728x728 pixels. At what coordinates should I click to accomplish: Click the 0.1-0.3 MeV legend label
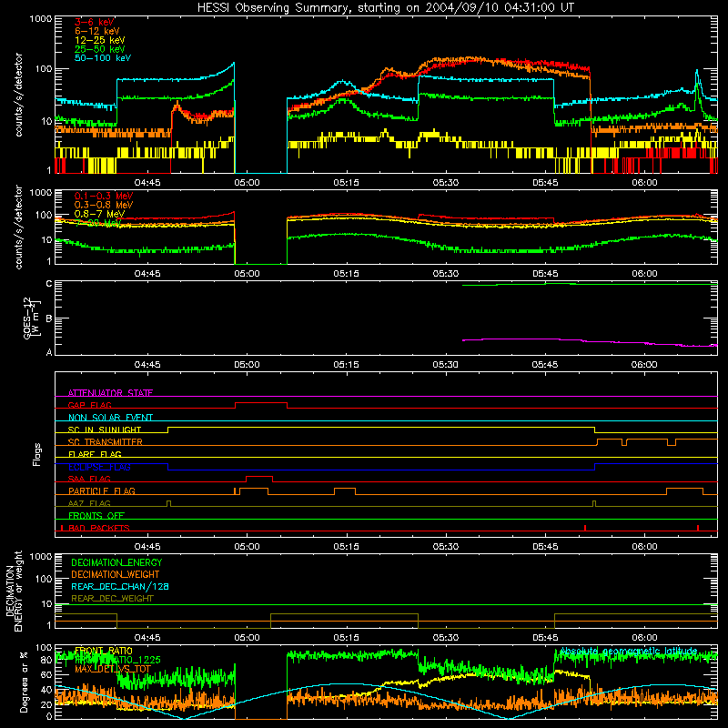click(104, 196)
